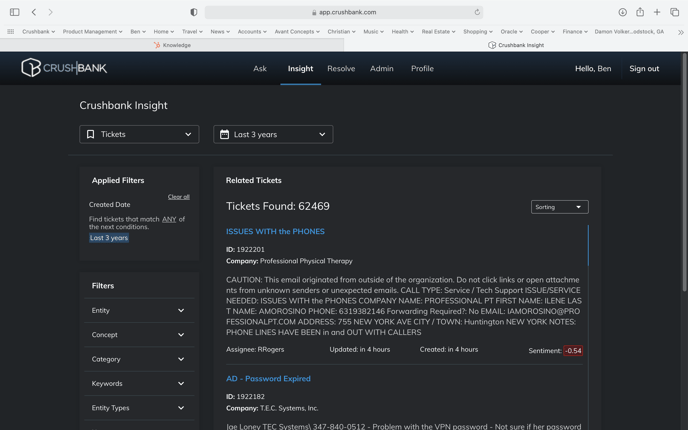
Task: Click the Professional Physical Therapy company text
Action: coord(306,261)
